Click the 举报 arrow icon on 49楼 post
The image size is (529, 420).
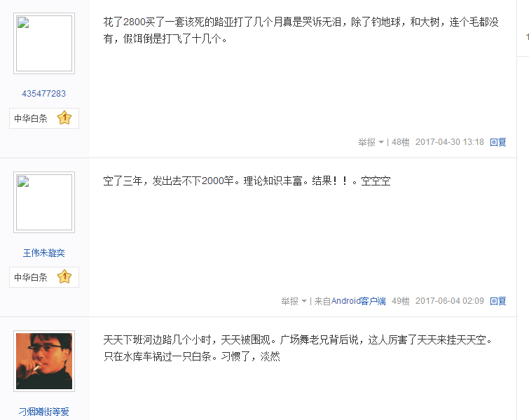(304, 301)
